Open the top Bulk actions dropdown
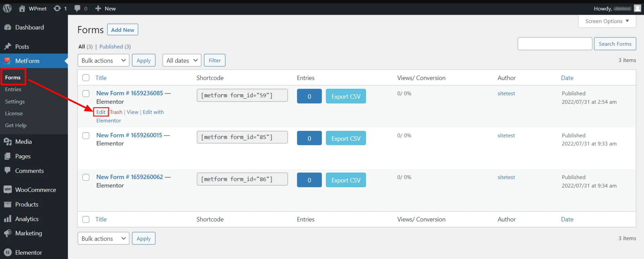The height and width of the screenshot is (259, 644). [x=103, y=60]
